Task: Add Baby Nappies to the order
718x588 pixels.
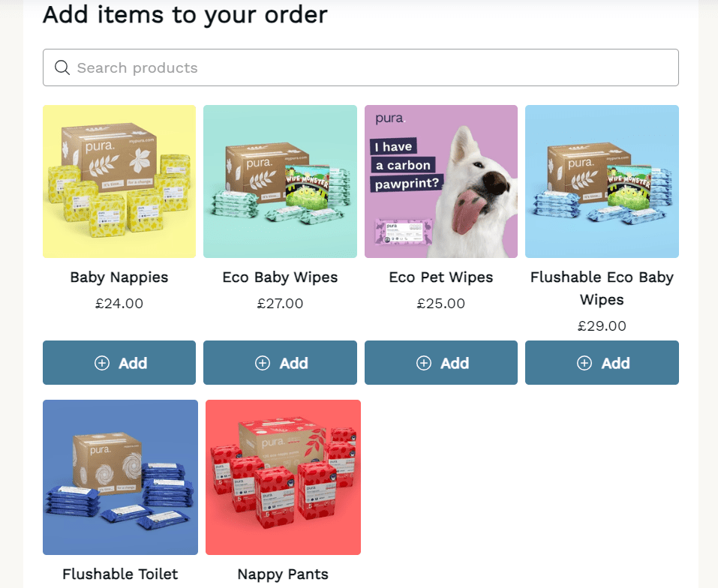Action: coord(119,362)
